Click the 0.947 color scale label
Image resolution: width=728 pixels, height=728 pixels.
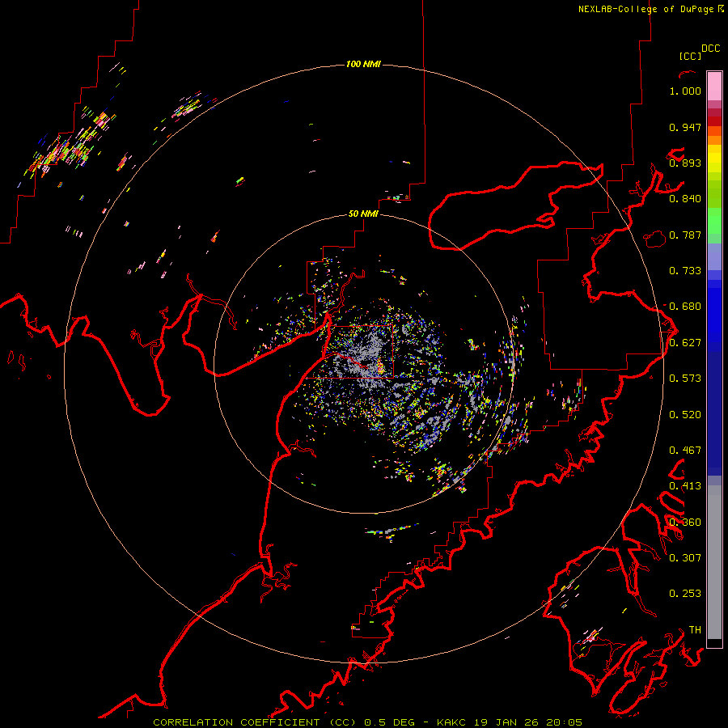pyautogui.click(x=685, y=127)
